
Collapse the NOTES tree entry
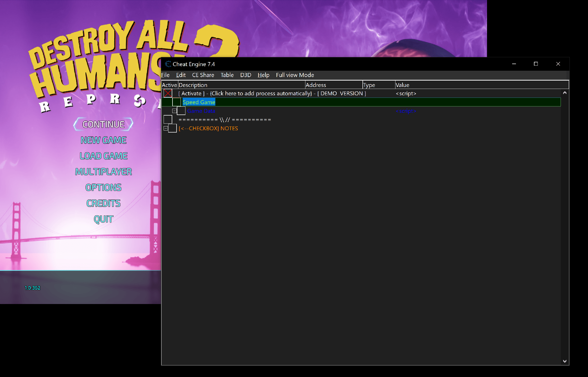click(166, 128)
